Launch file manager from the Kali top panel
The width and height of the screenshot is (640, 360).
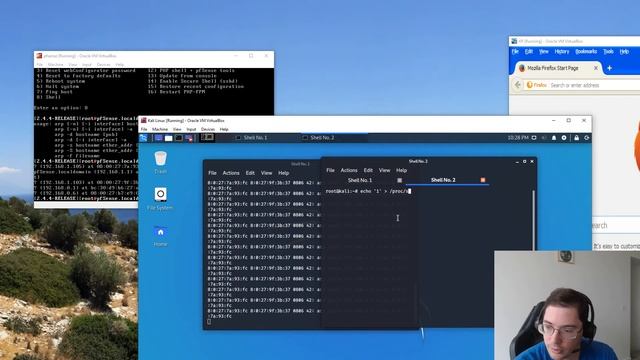(x=169, y=138)
